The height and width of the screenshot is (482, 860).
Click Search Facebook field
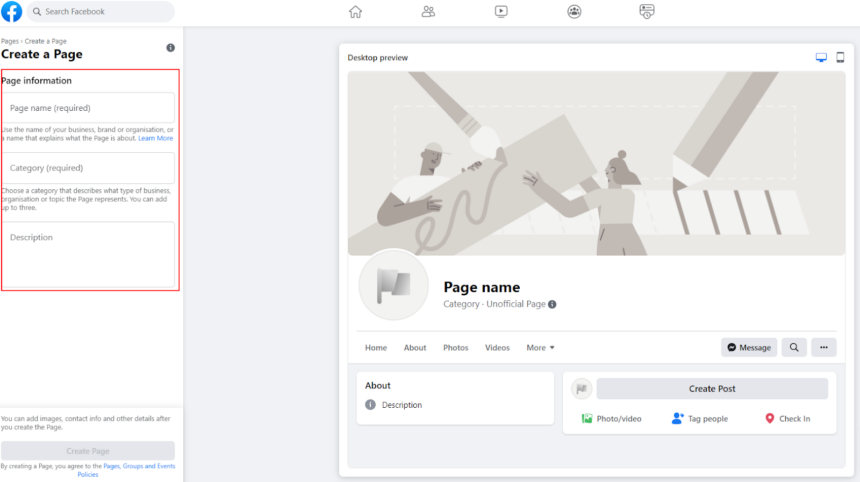click(101, 12)
